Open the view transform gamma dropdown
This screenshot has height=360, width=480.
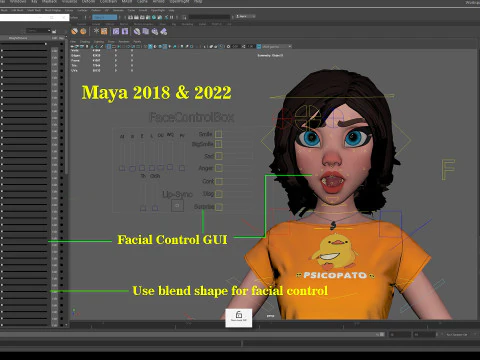coord(277,47)
